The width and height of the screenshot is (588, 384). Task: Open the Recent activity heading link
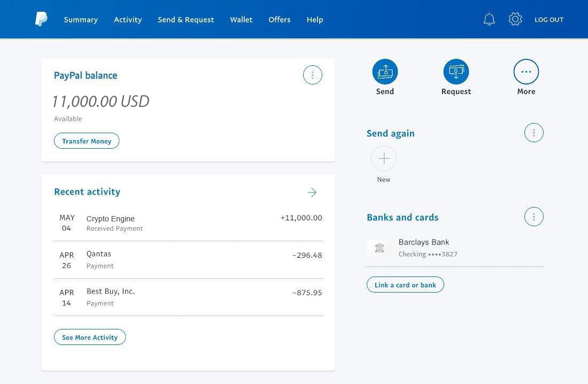pyautogui.click(x=87, y=192)
